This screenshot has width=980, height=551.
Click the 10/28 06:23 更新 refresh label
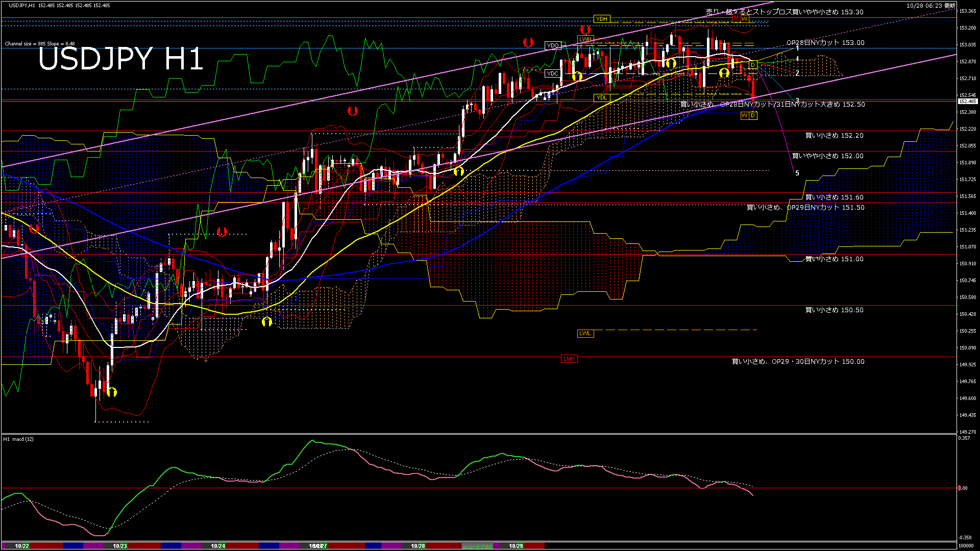click(x=930, y=6)
